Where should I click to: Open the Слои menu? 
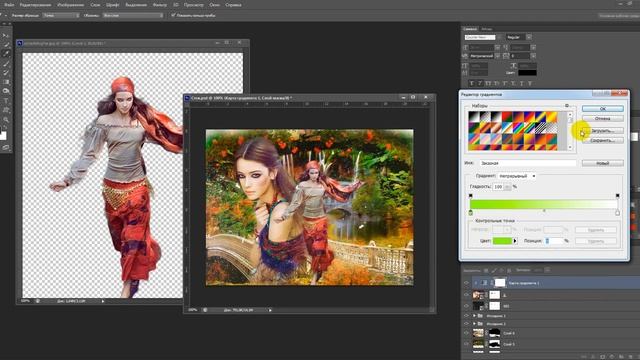point(95,5)
